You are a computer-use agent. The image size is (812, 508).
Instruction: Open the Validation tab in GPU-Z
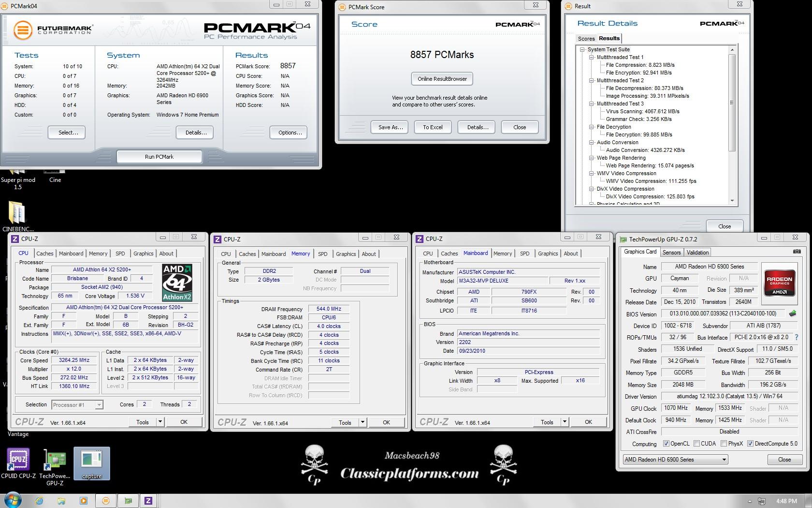pyautogui.click(x=697, y=253)
